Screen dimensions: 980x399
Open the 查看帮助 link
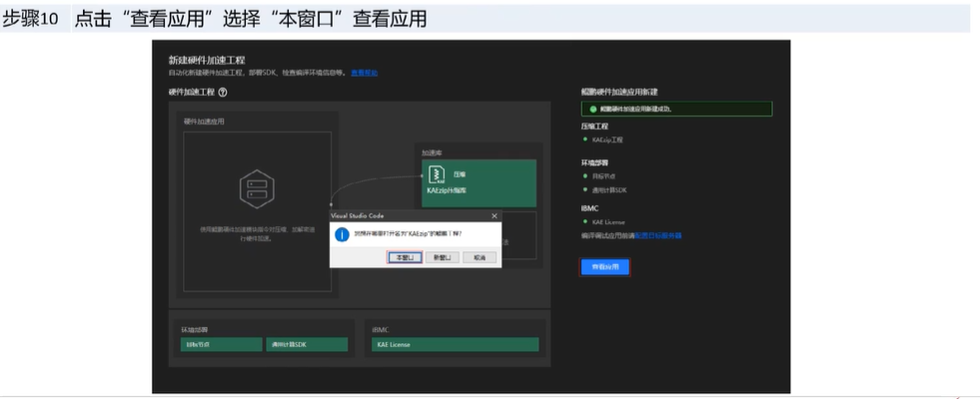365,73
